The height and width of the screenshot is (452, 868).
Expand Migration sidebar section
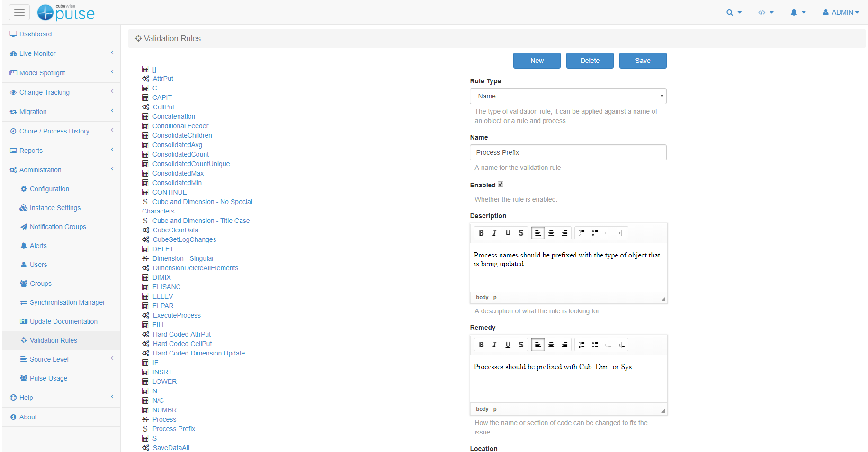click(61, 112)
